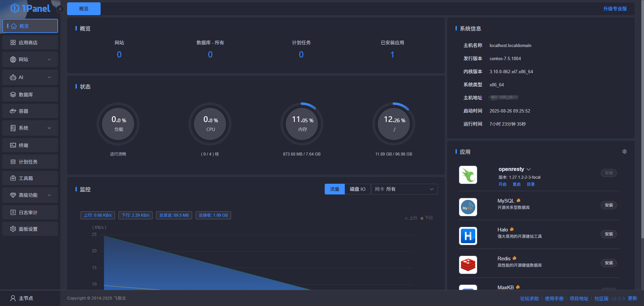
Task: Expand the 网站 sidebar menu chevron
Action: click(49, 59)
